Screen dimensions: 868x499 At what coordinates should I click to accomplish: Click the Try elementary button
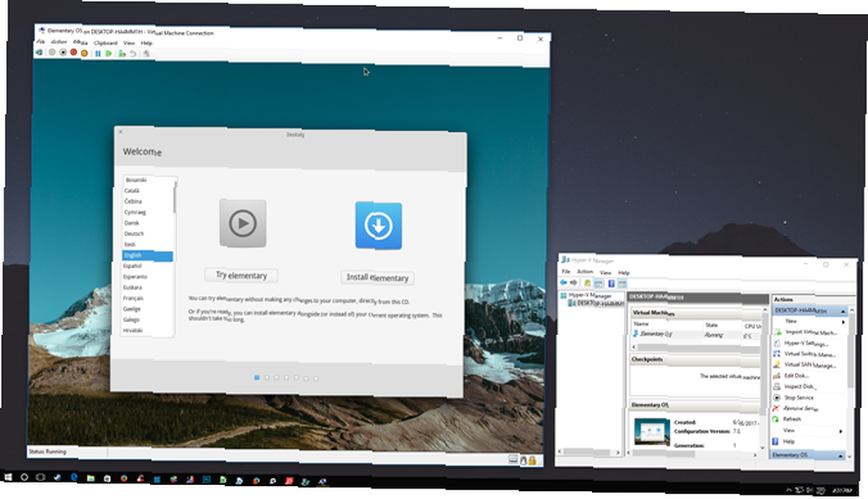[x=241, y=275]
